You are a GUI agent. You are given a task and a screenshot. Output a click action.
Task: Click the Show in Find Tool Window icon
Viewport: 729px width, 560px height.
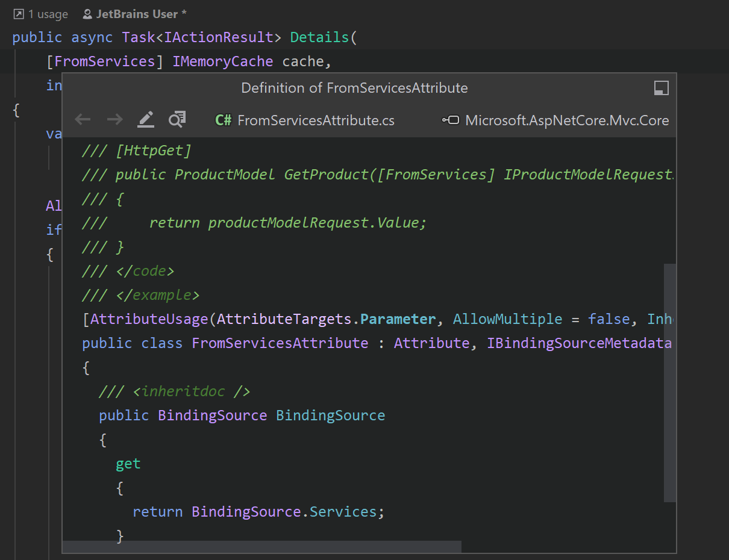tap(177, 119)
